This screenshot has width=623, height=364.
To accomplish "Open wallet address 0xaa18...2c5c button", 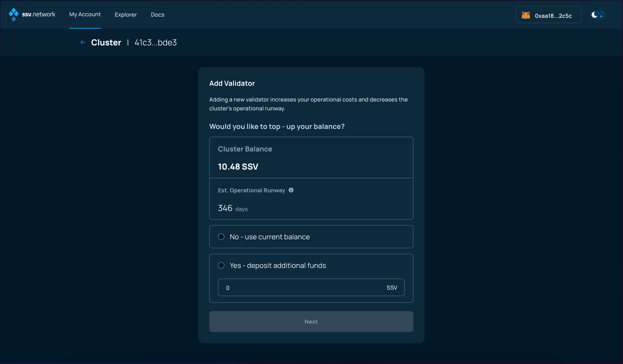I will click(549, 15).
